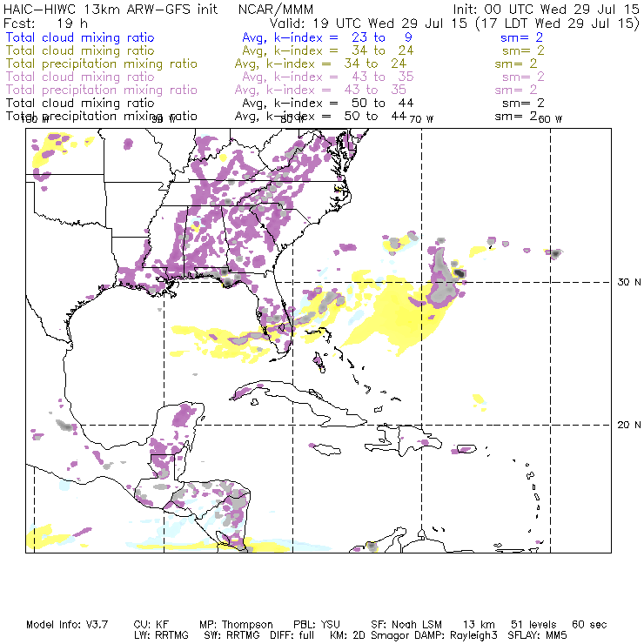Image resolution: width=644 pixels, height=644 pixels.
Task: Click "Init: 00 UTC Wed 29 Jul 15"
Action: (x=546, y=9)
